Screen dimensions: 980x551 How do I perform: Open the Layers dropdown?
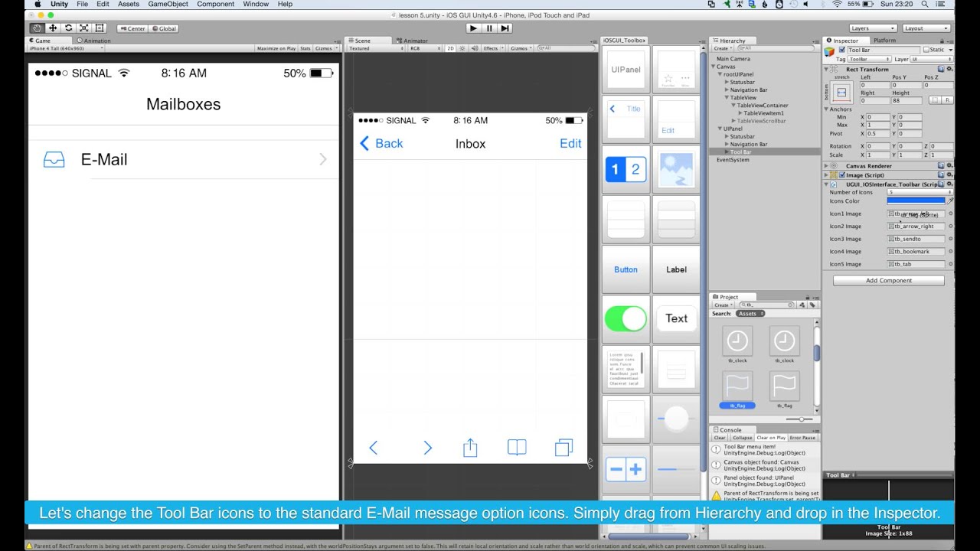pos(874,28)
